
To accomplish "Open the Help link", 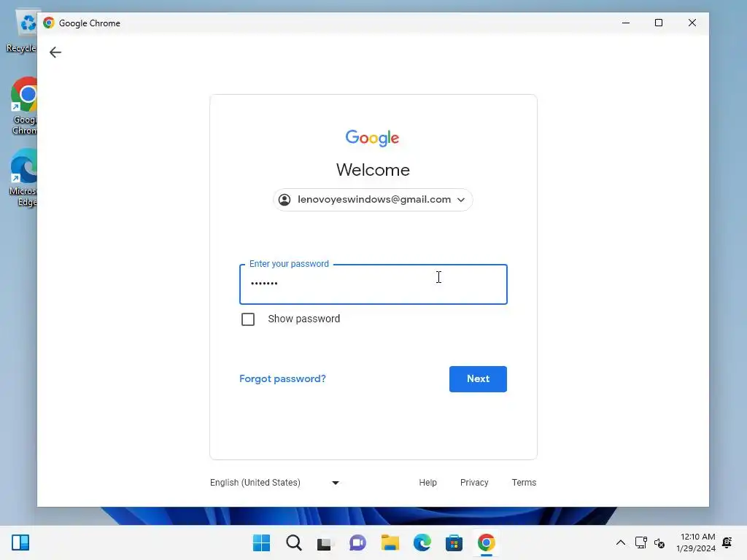I will [x=427, y=483].
